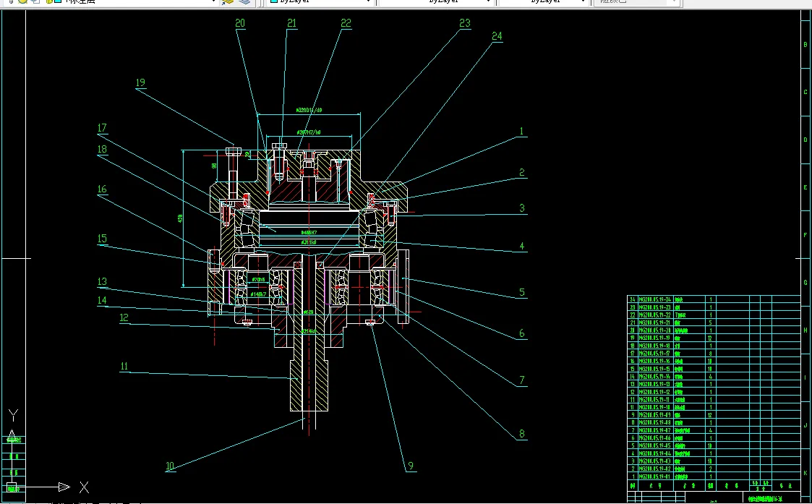The width and height of the screenshot is (812, 504).
Task: Expand the layer name dropdown arrow
Action: point(213,1)
